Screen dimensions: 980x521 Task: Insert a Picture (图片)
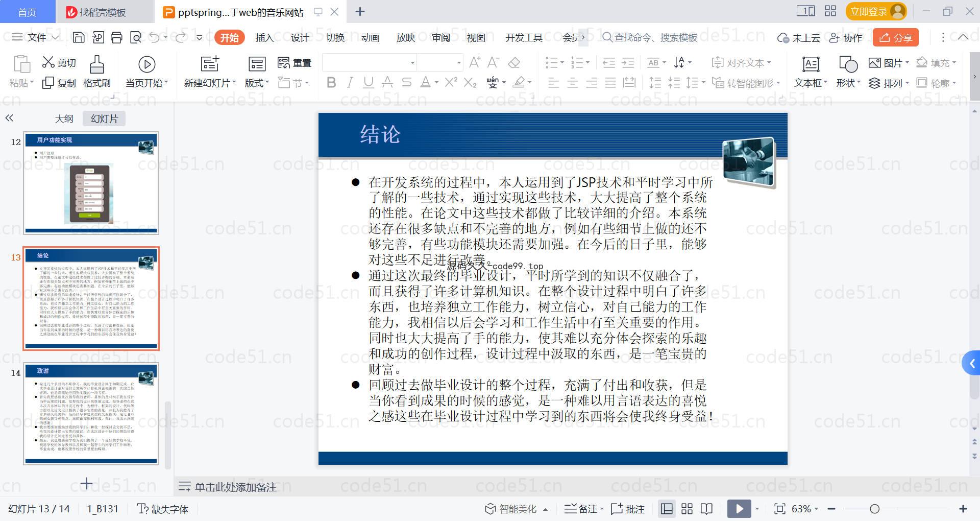tap(889, 63)
